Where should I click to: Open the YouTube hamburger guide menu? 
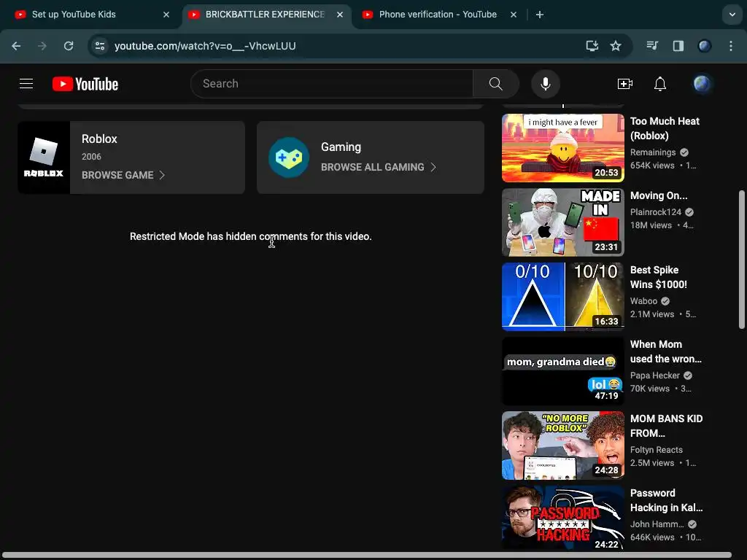coord(26,84)
